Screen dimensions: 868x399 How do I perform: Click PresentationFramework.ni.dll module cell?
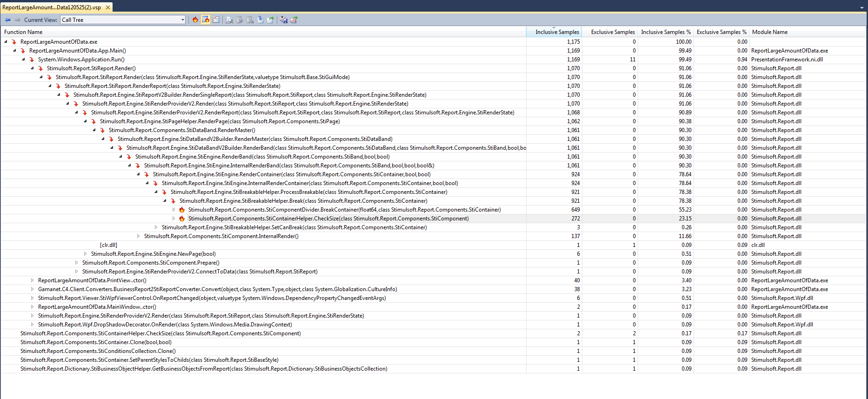[x=787, y=60]
